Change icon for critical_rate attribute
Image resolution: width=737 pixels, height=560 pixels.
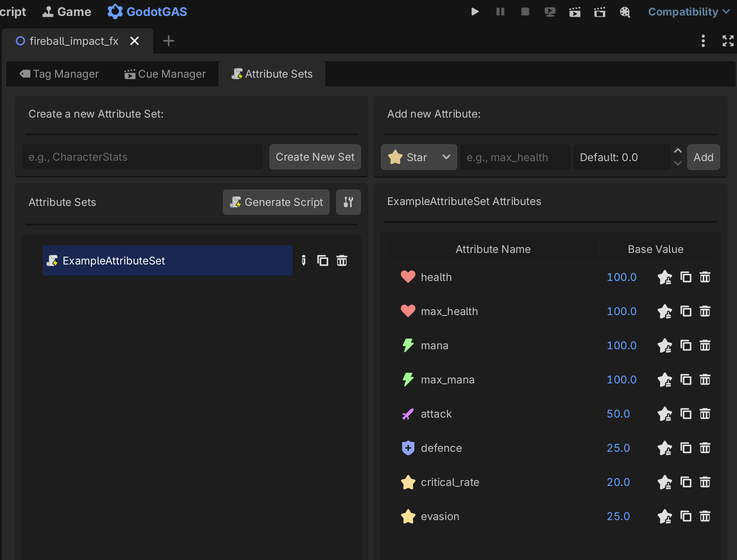point(665,482)
